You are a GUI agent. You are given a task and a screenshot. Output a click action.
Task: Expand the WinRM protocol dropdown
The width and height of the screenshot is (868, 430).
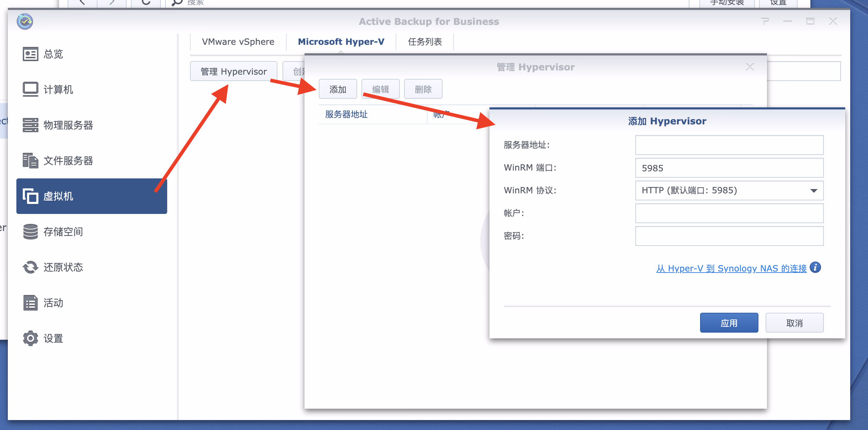814,190
